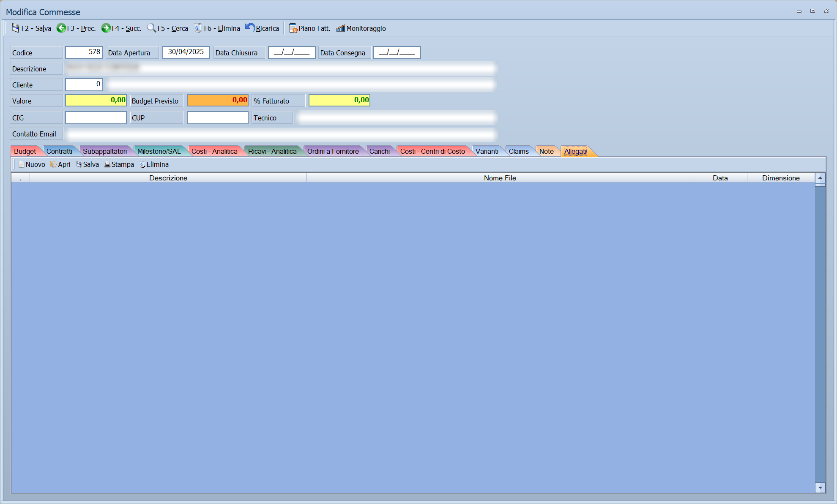Open the Costi - Centri di Costo tab
Screen dimensions: 837x504
(432, 151)
